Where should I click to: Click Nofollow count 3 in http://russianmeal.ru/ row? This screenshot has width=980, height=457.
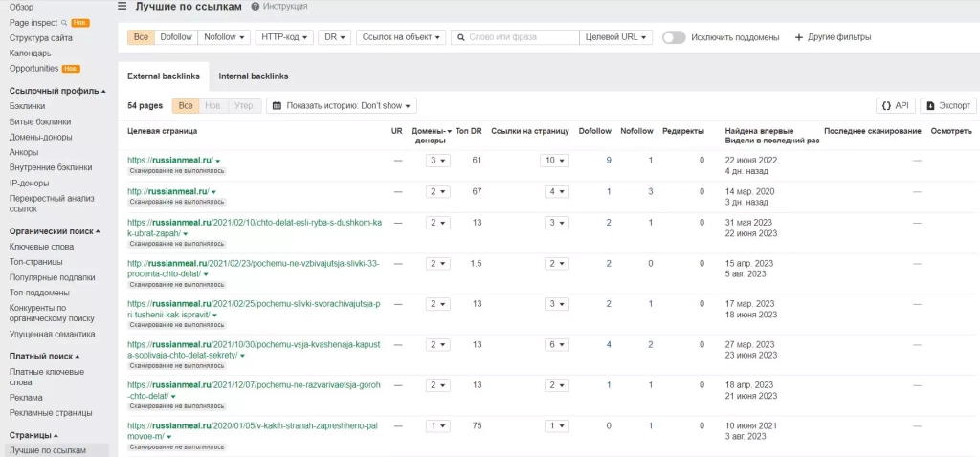click(651, 191)
